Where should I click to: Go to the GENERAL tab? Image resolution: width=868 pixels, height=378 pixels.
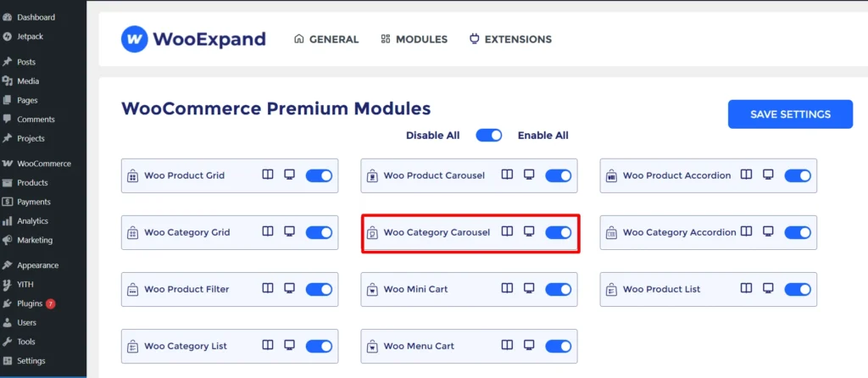tap(326, 39)
